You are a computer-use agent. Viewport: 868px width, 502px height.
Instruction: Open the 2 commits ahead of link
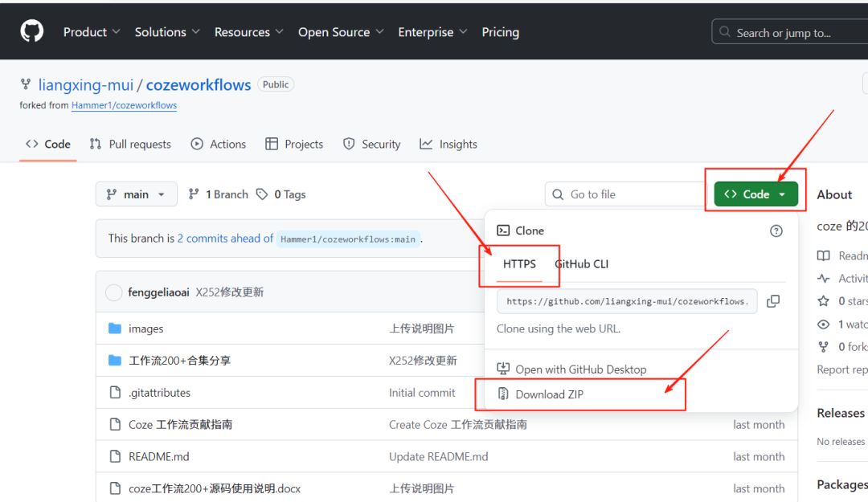point(225,239)
